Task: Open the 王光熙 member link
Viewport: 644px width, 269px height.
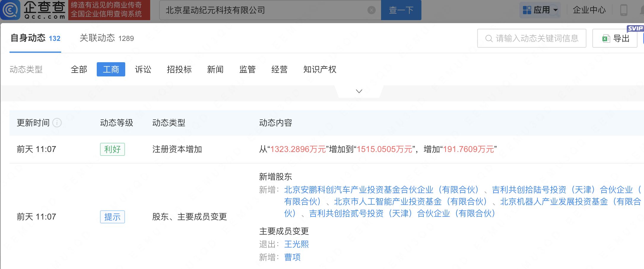Action: (x=296, y=244)
